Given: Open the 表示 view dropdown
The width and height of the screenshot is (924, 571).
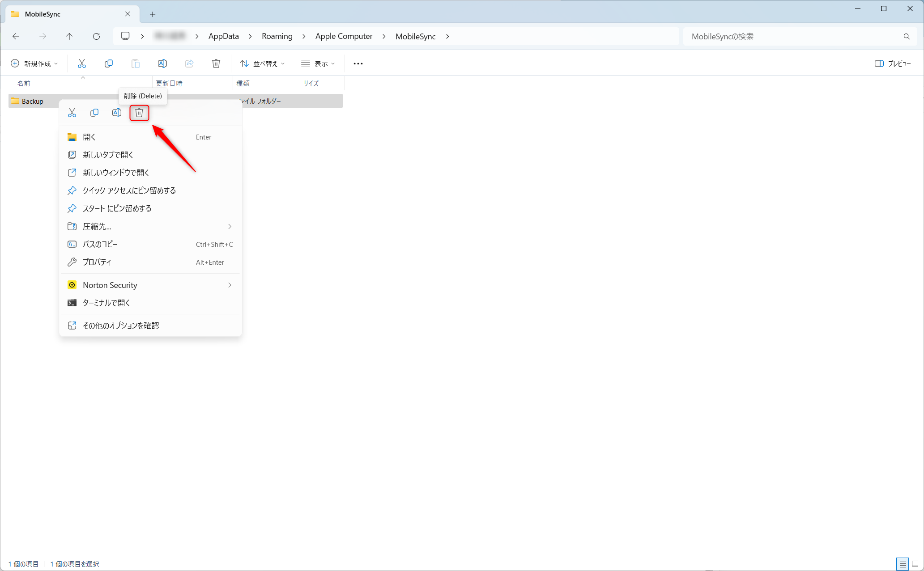Looking at the screenshot, I should (318, 63).
